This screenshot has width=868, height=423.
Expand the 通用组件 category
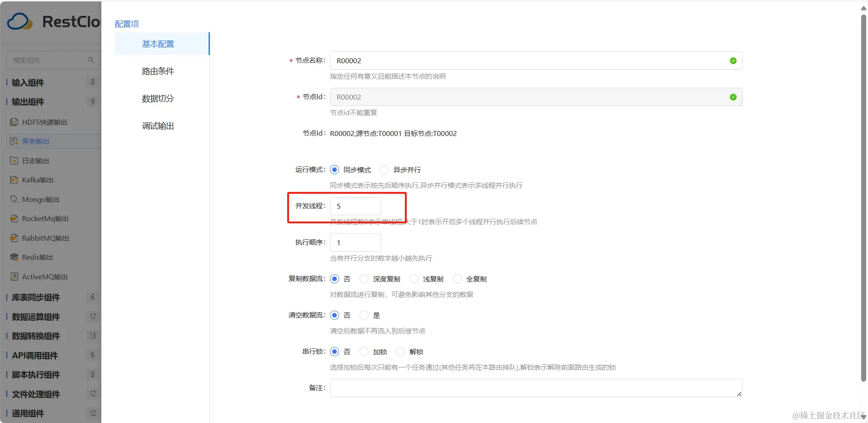coord(28,413)
